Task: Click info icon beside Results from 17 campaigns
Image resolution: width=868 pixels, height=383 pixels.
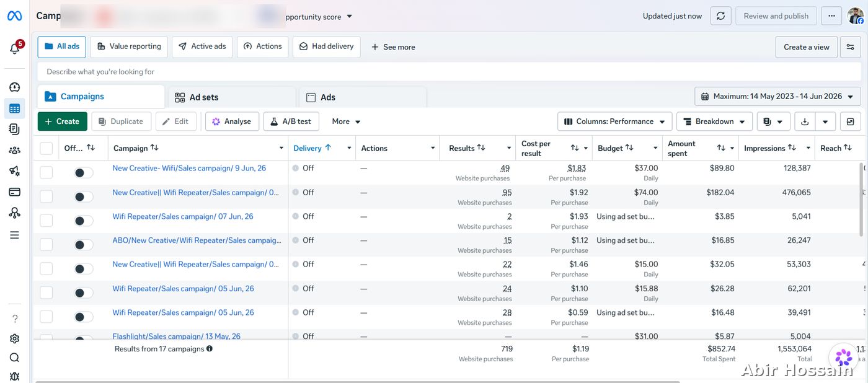Action: (210, 349)
